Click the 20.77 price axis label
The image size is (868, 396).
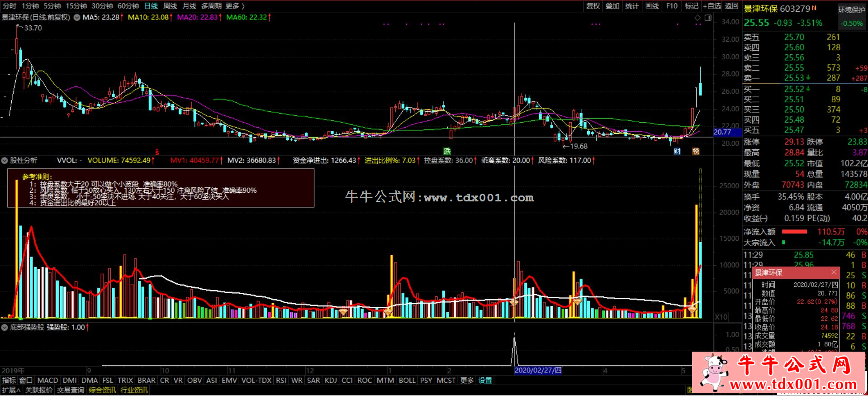[x=728, y=132]
